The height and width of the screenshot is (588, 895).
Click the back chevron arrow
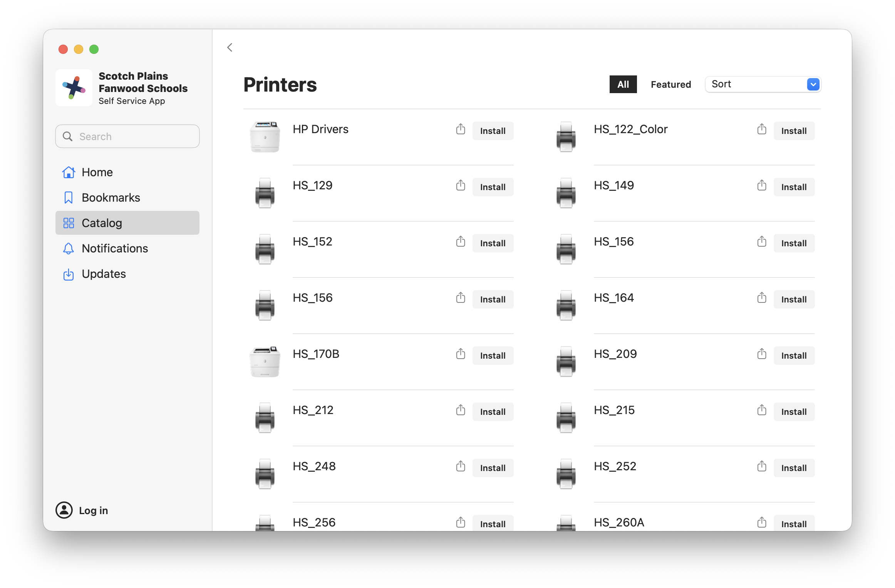(230, 48)
